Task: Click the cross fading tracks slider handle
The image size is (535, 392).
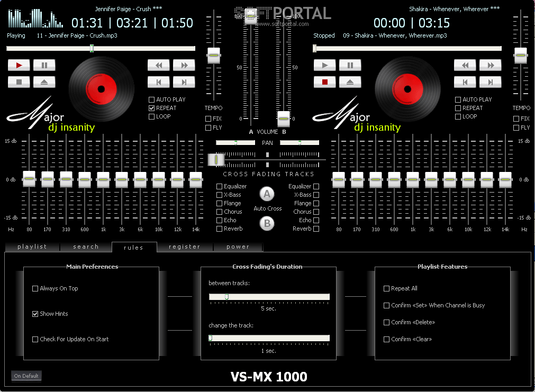Action: pos(216,159)
